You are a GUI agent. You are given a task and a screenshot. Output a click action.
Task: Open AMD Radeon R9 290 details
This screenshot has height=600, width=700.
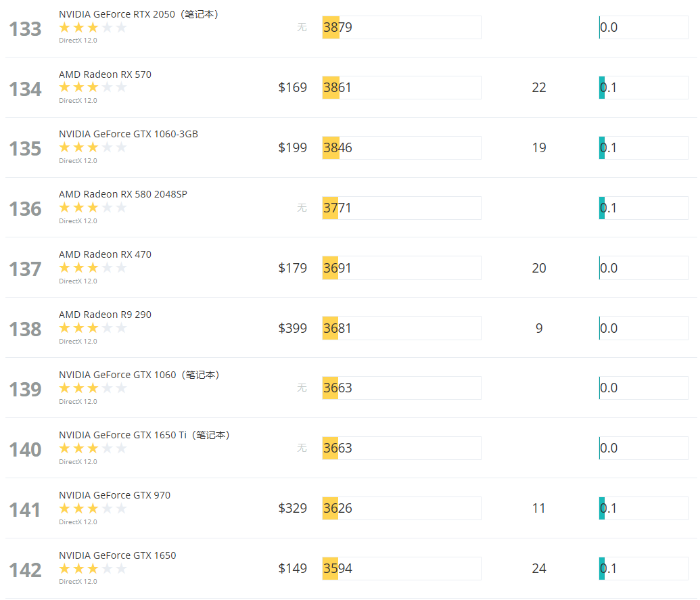pos(105,315)
